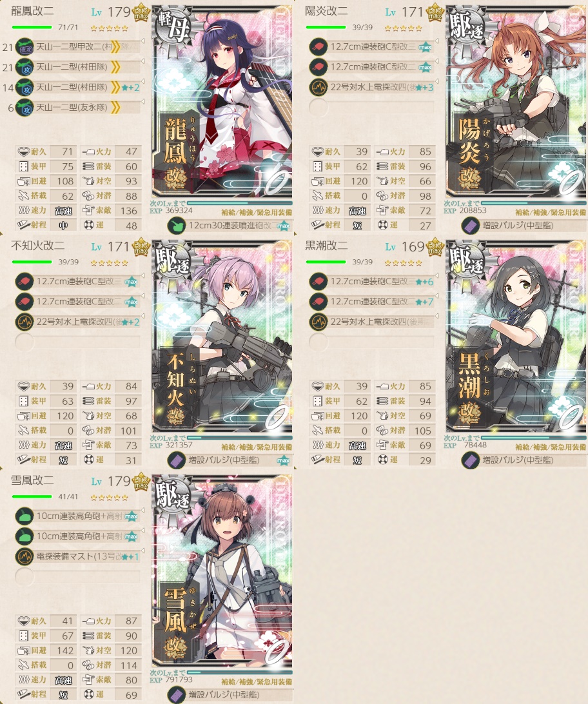The height and width of the screenshot is (704, 588).
Task: Click the night torpedo bomber icon on 龍鳳改二's first slot
Action: pos(24,46)
